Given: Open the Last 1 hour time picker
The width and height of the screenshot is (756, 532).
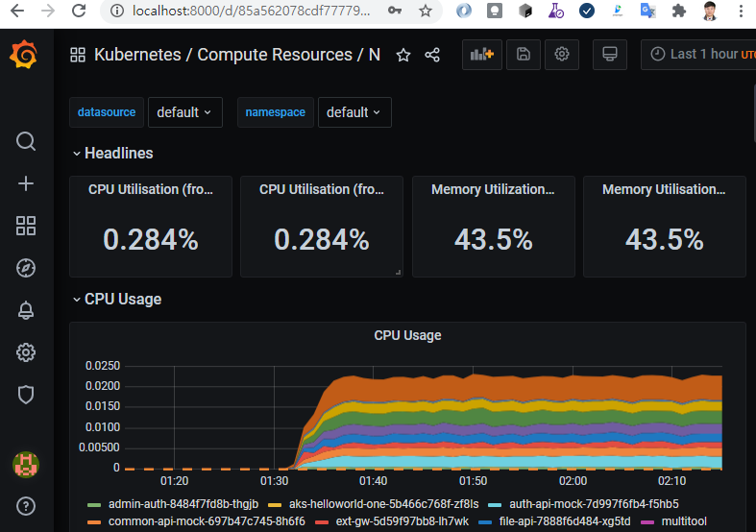Looking at the screenshot, I should click(x=700, y=55).
